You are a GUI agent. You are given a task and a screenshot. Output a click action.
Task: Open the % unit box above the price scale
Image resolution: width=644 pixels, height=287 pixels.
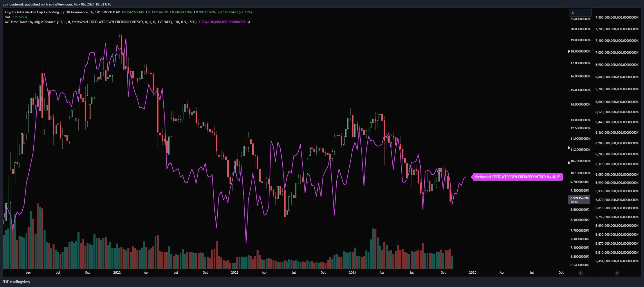[580, 13]
